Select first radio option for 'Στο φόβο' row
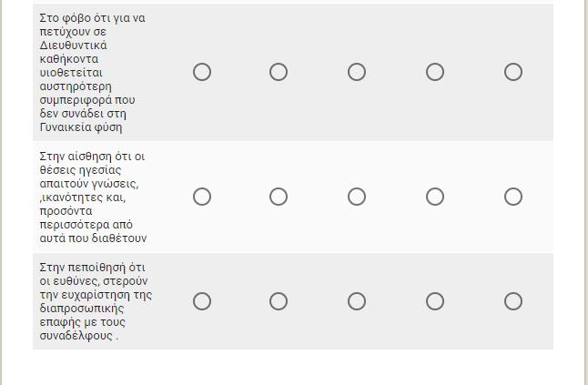Image resolution: width=588 pixels, height=385 pixels. 202,72
